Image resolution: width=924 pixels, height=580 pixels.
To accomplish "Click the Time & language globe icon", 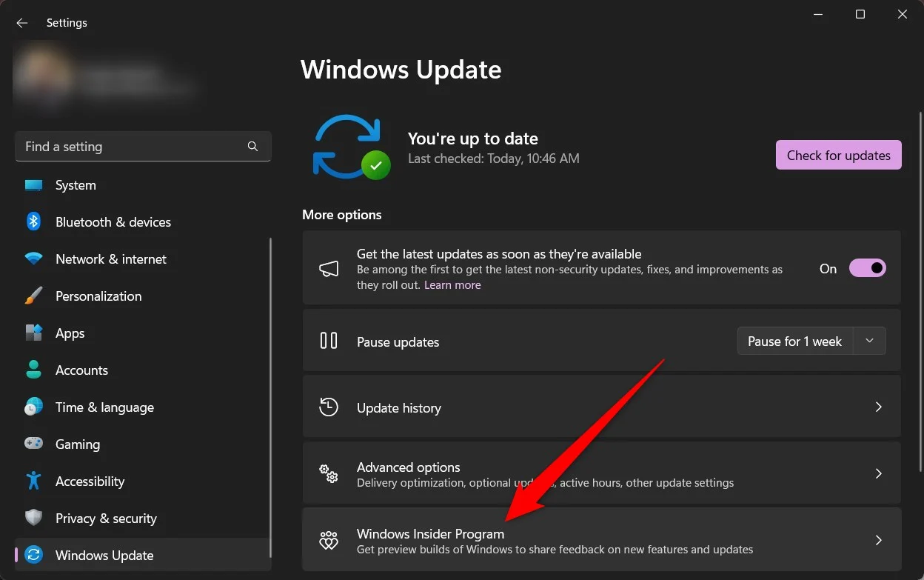I will 33,407.
